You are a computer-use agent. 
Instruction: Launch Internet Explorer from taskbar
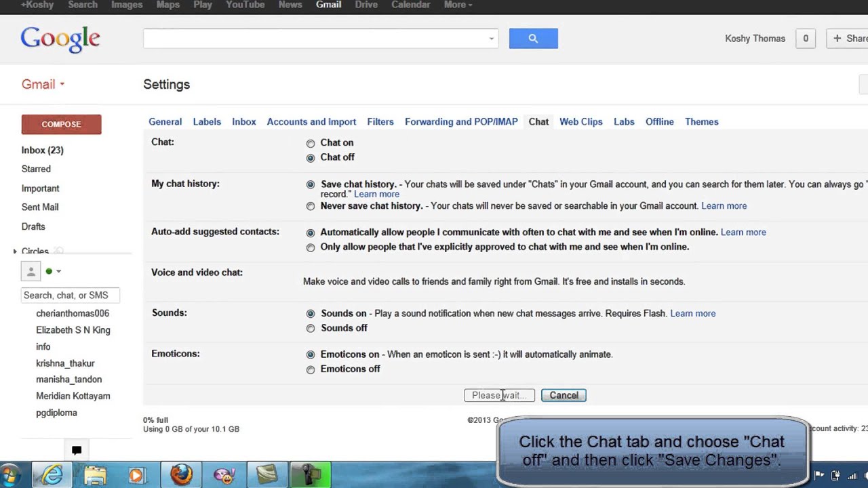click(52, 476)
